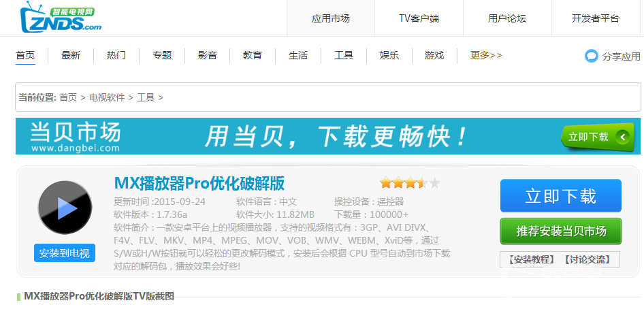Select the 工具 category in top navigation
Screen dimensions: 644x324
pos(343,55)
